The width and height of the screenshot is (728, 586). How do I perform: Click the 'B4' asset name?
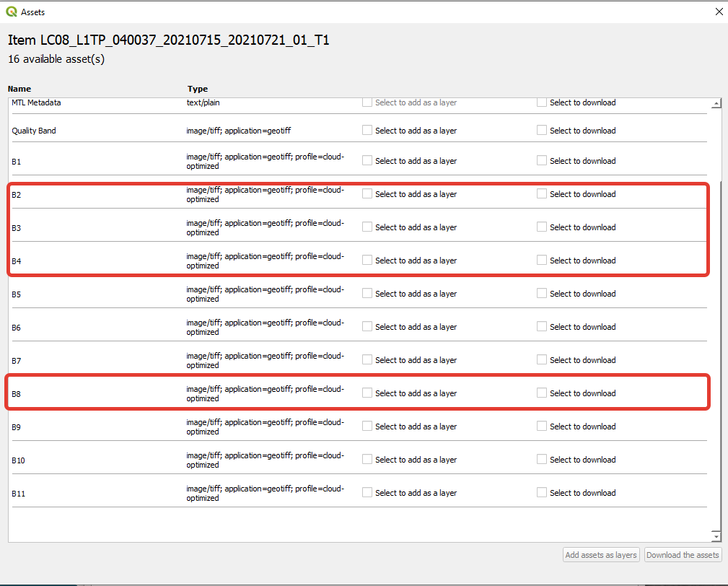tap(17, 261)
